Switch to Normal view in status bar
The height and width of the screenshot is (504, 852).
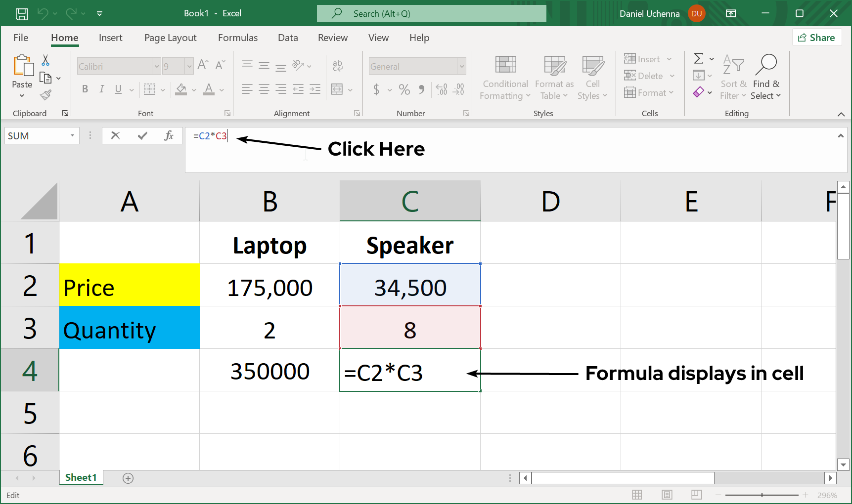click(637, 495)
